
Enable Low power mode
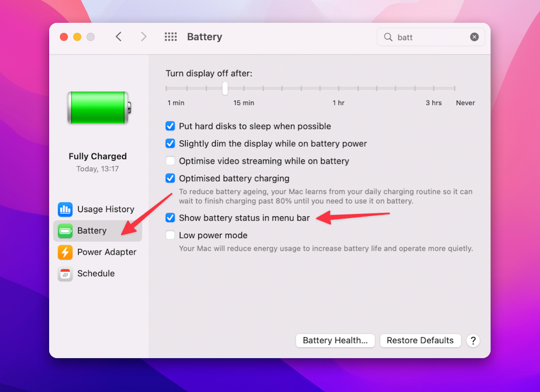170,235
